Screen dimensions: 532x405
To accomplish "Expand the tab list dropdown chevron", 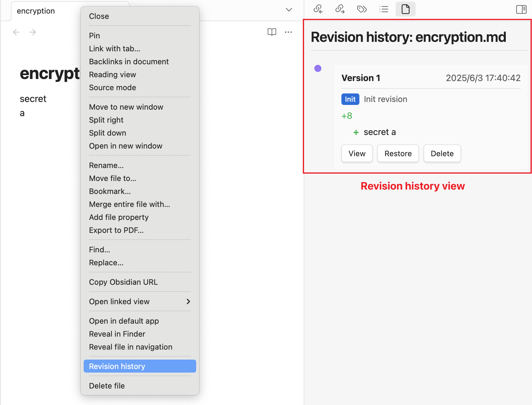I will coord(289,10).
